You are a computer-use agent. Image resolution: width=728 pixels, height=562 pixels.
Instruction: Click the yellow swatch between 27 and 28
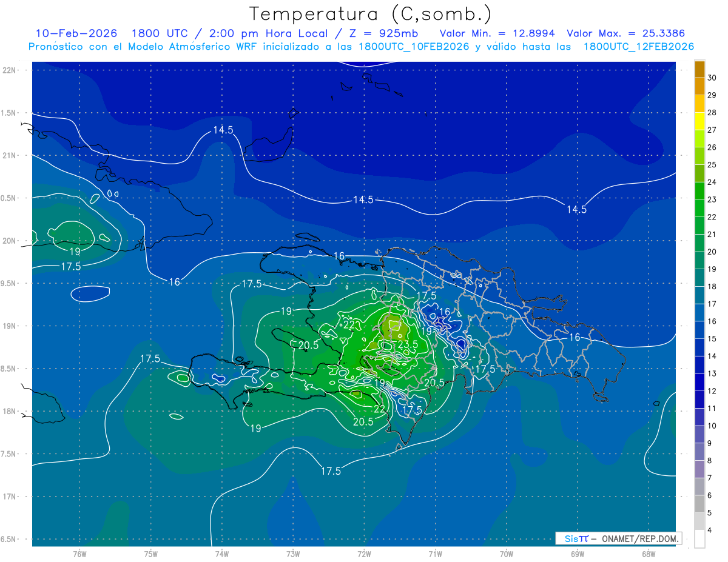click(699, 121)
